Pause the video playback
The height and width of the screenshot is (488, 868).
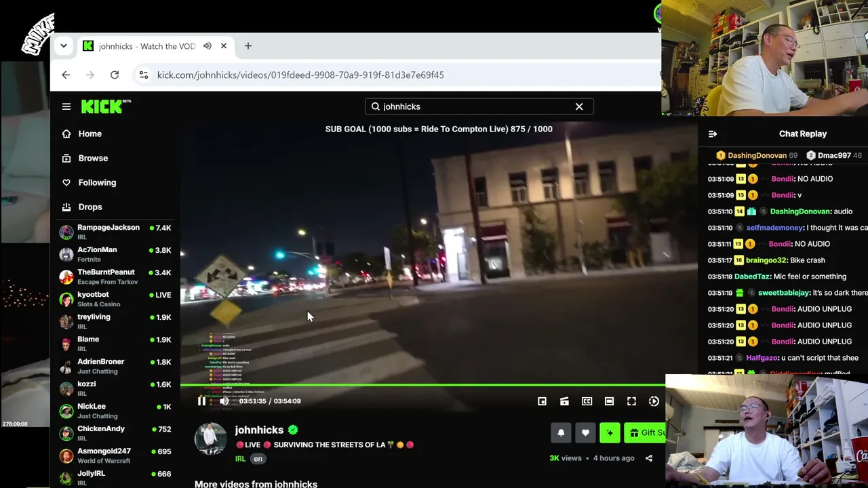pyautogui.click(x=201, y=401)
